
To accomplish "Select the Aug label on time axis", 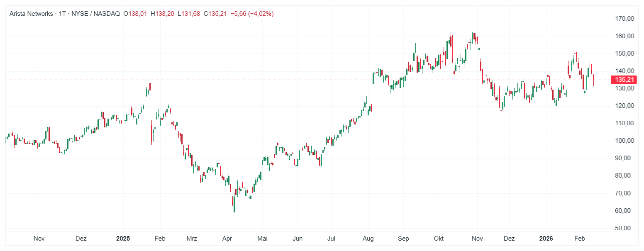I will (368, 239).
